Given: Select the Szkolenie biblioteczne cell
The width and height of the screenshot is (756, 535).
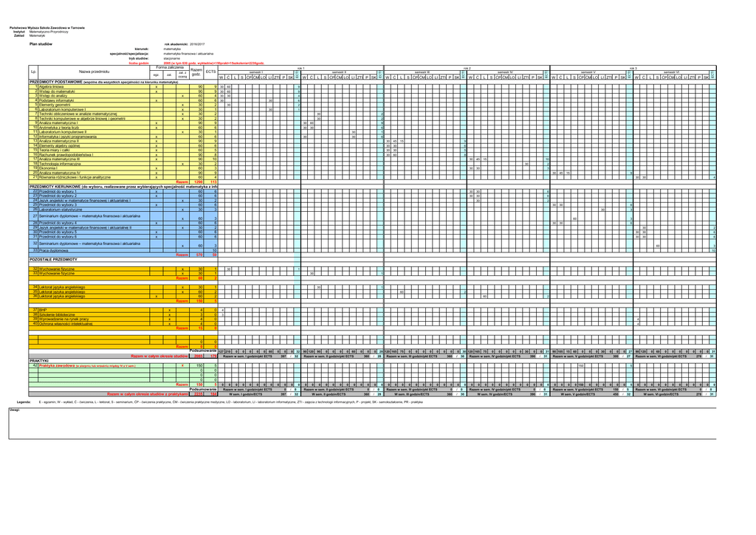Looking at the screenshot, I should pyautogui.click(x=58, y=314).
